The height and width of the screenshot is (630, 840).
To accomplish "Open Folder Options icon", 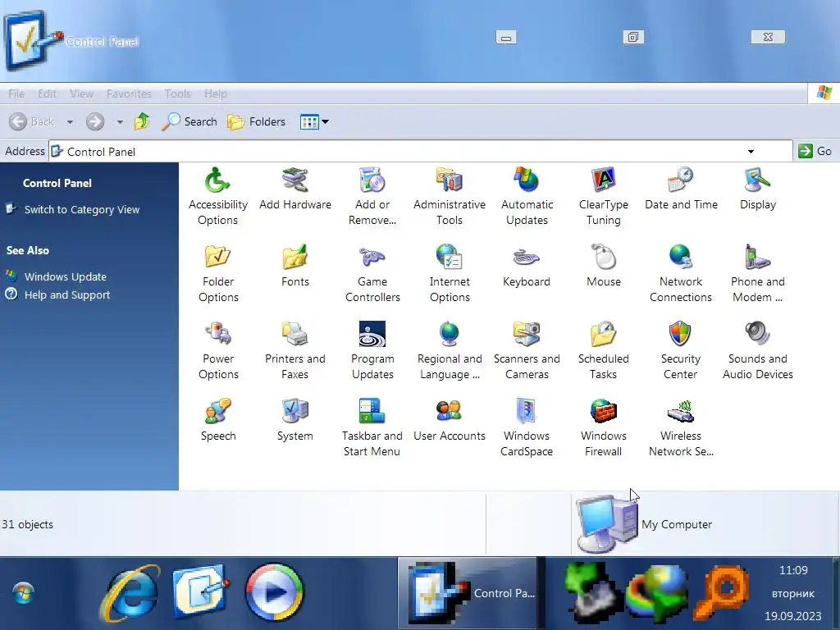I will pyautogui.click(x=218, y=273).
